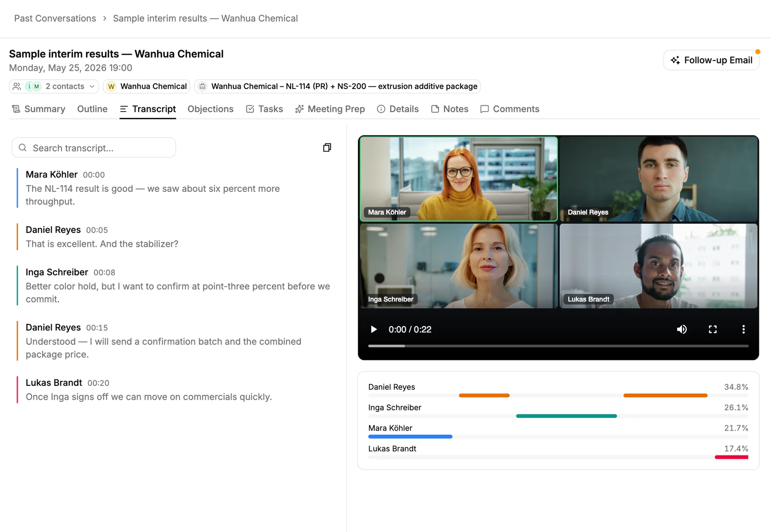Select Daniel Reyes's video tile

point(658,179)
